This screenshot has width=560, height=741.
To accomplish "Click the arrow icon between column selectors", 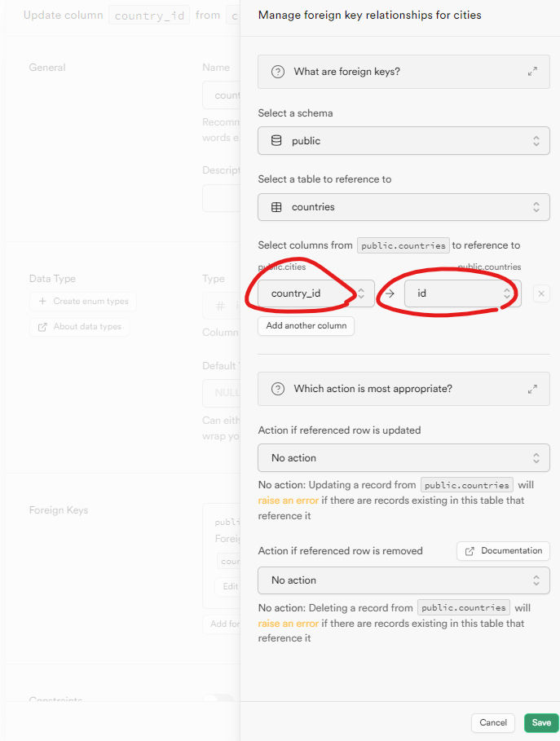I will point(390,293).
